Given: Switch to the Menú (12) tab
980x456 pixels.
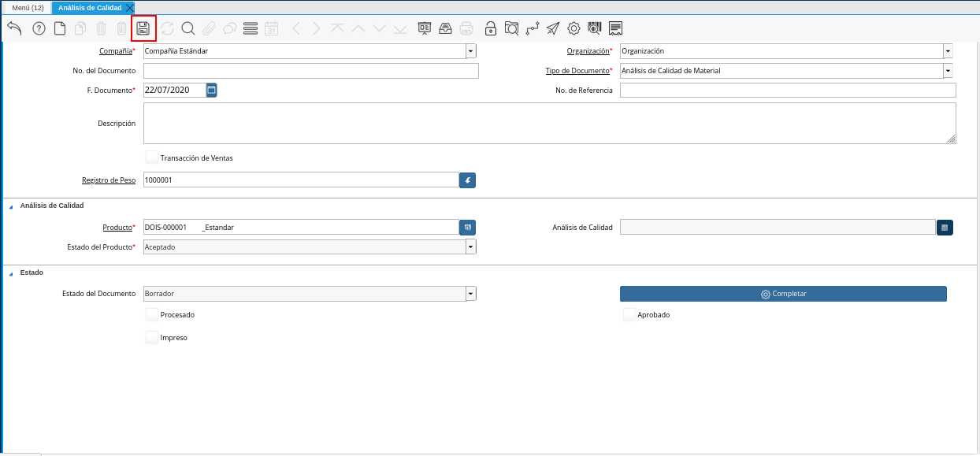Looking at the screenshot, I should tap(28, 7).
